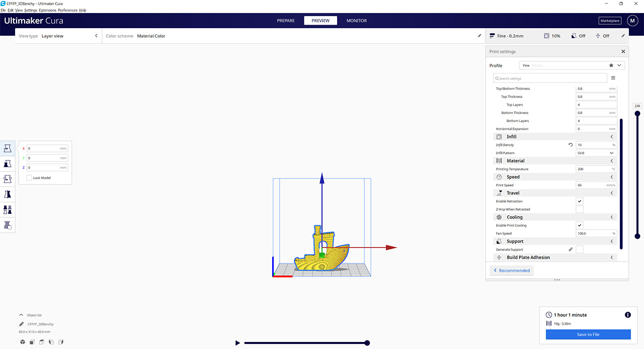Switch to top view cube icon
This screenshot has width=644, height=349.
42,342
